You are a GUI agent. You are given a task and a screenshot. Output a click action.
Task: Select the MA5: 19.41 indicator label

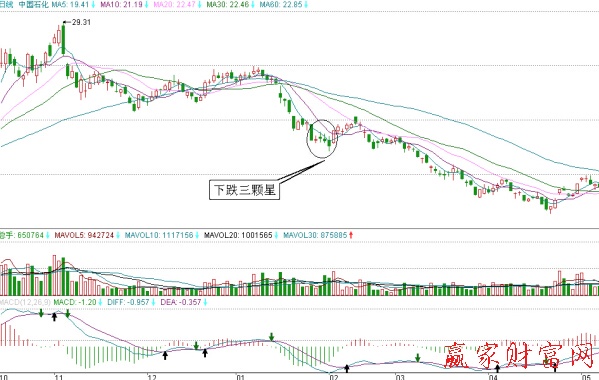[70, 5]
